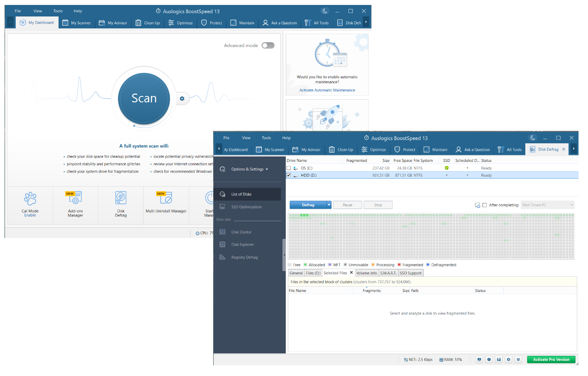Viewport: 588px width, 376px height.
Task: Toggle the Advanced mode switch
Action: pyautogui.click(x=268, y=45)
